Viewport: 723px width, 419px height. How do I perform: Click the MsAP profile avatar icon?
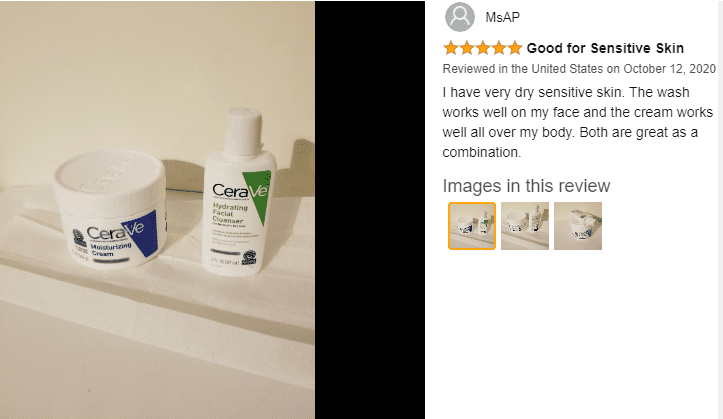[460, 17]
